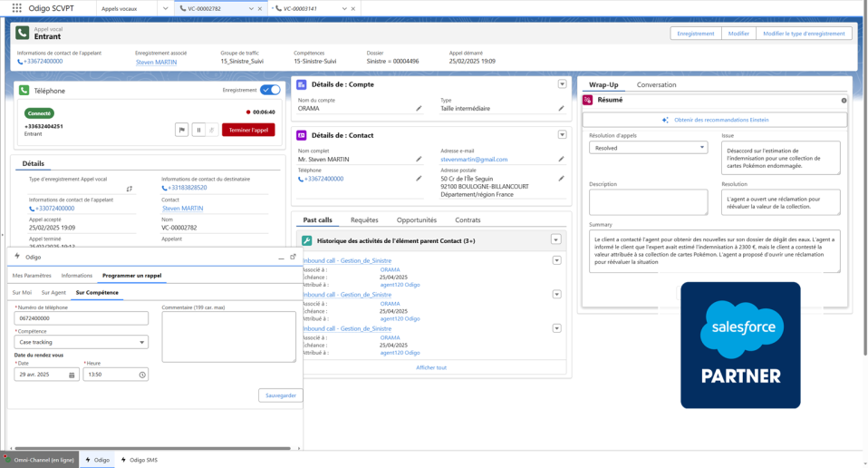Click the Commentaire text area

tap(228, 336)
